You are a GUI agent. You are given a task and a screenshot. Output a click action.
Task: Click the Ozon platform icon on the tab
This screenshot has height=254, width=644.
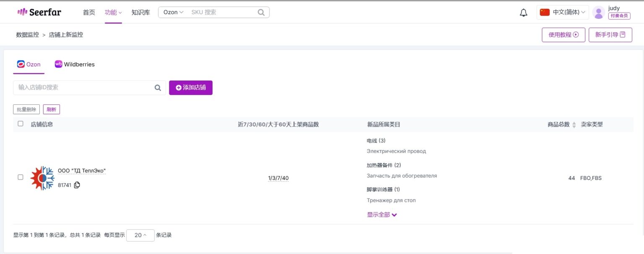coord(21,64)
